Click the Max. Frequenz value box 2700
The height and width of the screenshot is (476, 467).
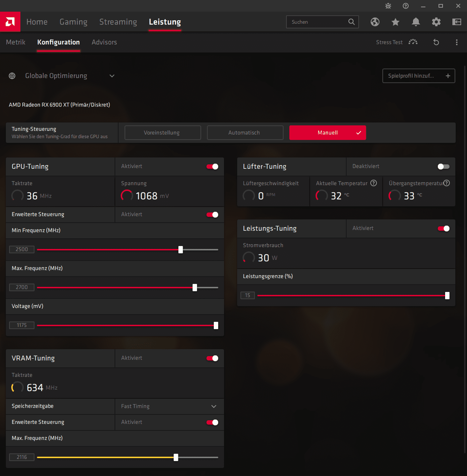tap(22, 288)
